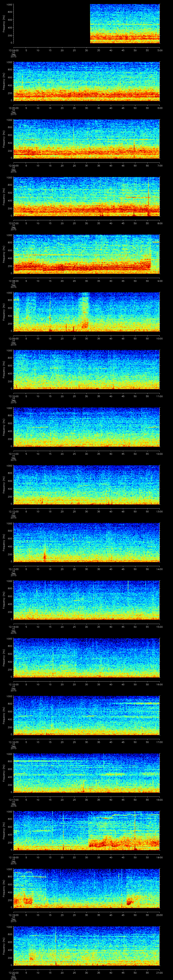Image resolution: width=173 pixels, height=980 pixels.
Task: Click the spectrogram panel beginning 12:11:00
Action: tap(87, 427)
